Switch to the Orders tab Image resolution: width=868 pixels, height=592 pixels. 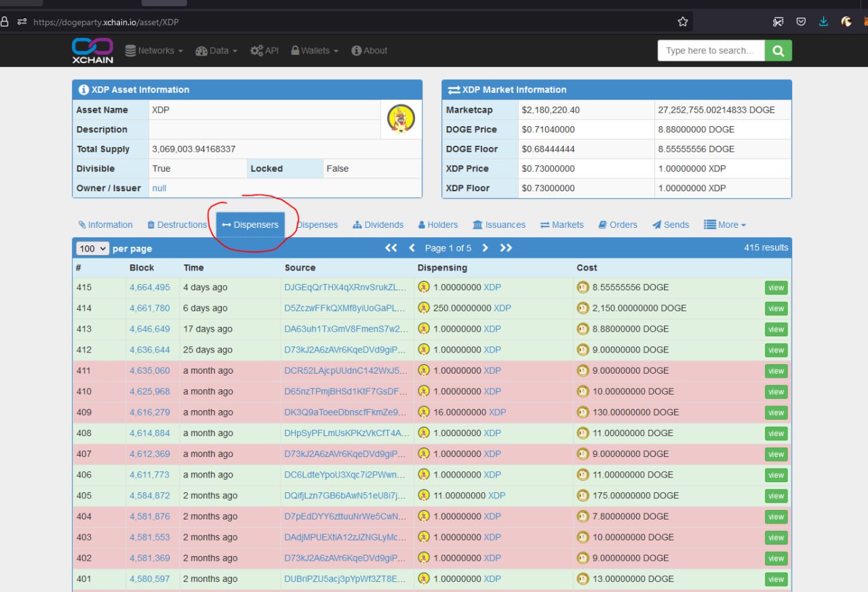(618, 225)
